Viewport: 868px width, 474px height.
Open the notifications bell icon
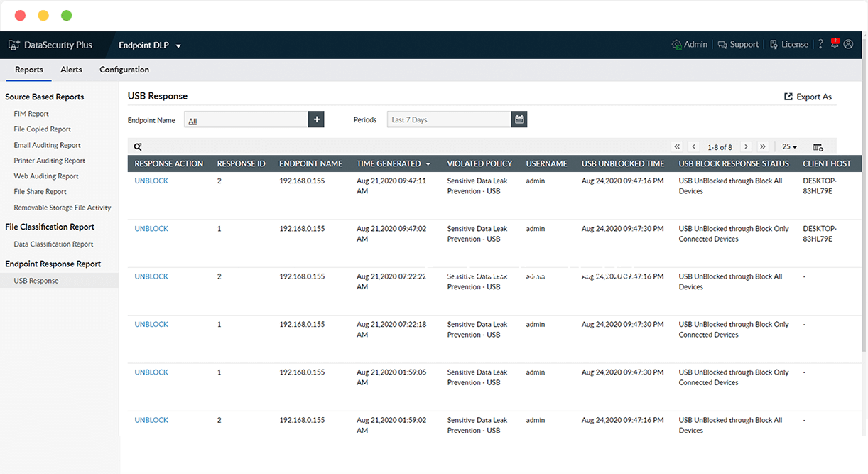[x=835, y=44]
